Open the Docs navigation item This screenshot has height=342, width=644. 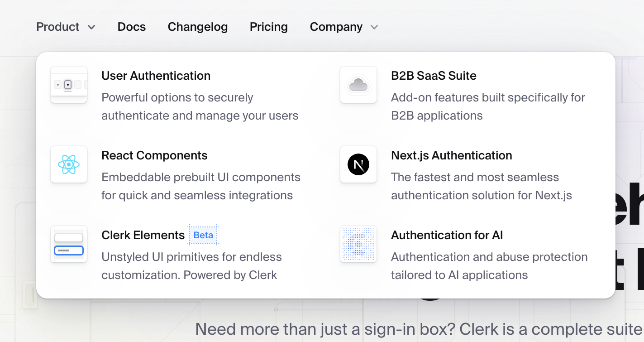click(x=132, y=27)
